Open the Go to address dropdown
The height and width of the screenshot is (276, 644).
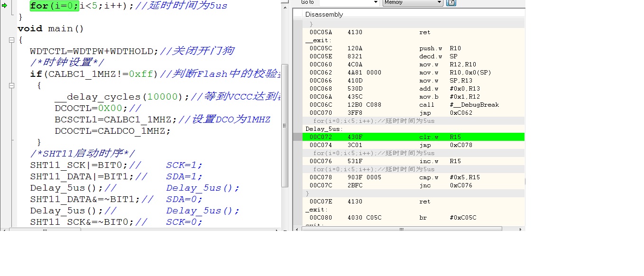coord(376,2)
